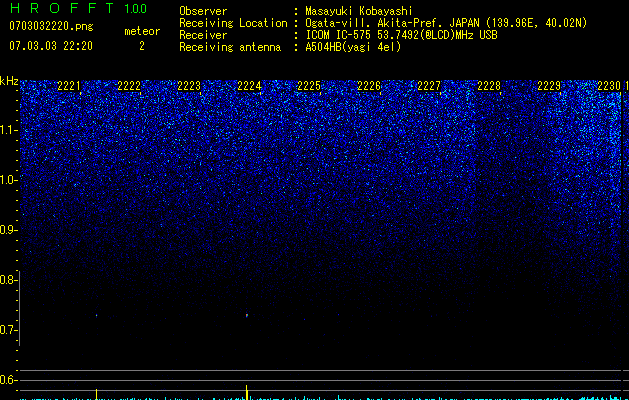The image size is (629, 400).
Task: Click the Observer label
Action: 203,11
